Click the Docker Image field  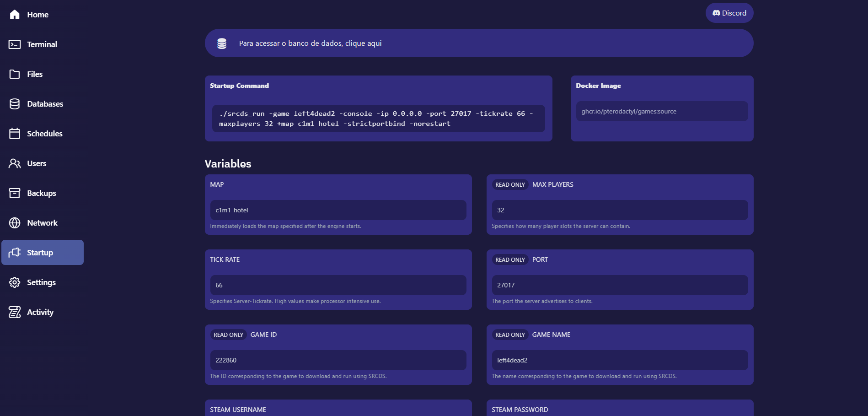(x=661, y=111)
